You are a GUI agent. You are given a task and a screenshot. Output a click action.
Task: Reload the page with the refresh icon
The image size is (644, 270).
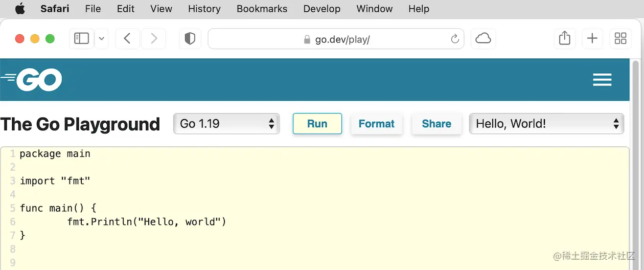coord(454,39)
